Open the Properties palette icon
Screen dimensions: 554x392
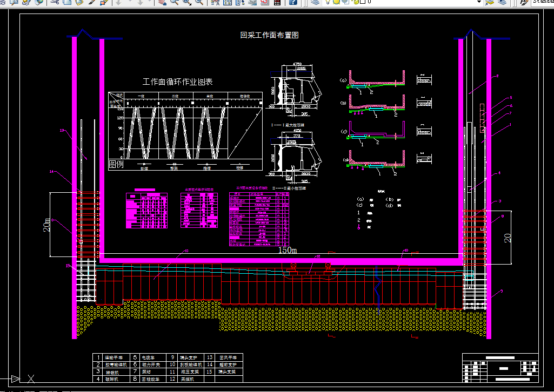click(x=215, y=2)
